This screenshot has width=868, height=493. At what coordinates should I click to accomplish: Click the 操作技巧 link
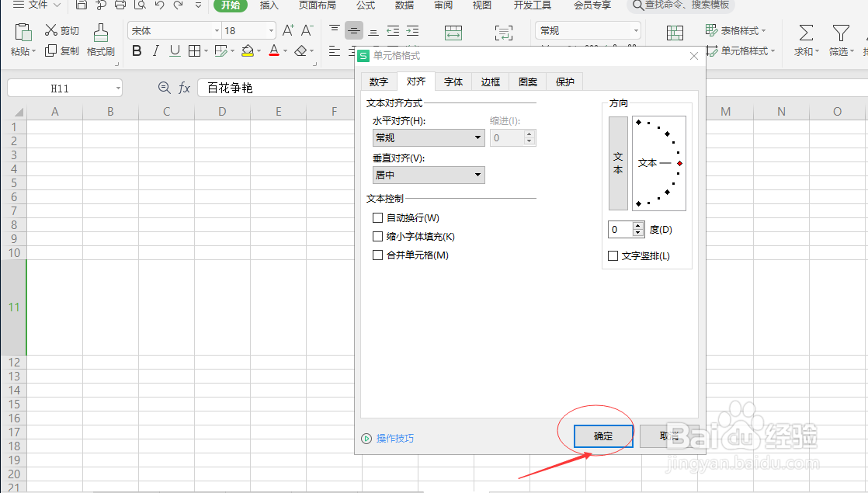(395, 437)
